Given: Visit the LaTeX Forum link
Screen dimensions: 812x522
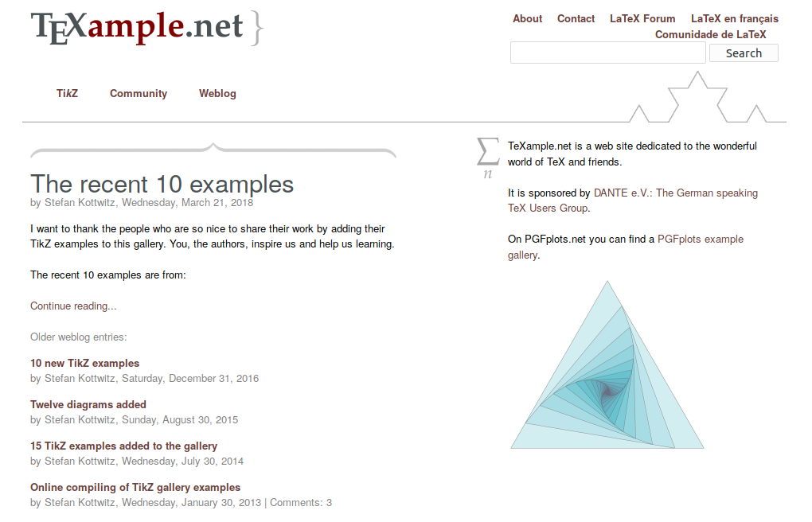Looking at the screenshot, I should (x=642, y=18).
